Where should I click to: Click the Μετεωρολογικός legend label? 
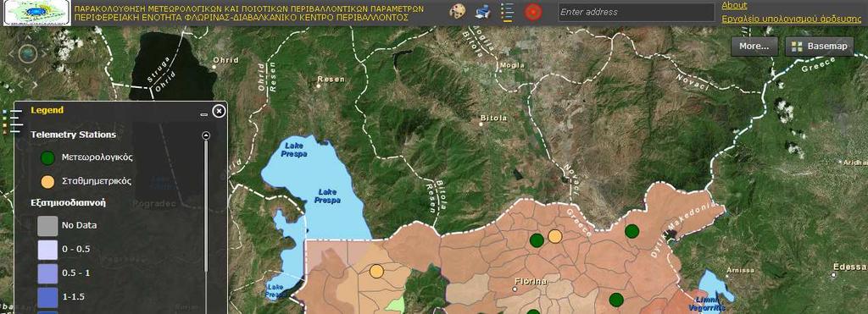[x=97, y=157]
